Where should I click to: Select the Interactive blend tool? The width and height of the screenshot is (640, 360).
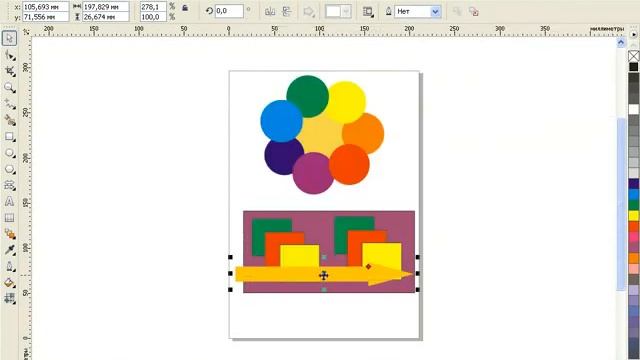(x=9, y=234)
